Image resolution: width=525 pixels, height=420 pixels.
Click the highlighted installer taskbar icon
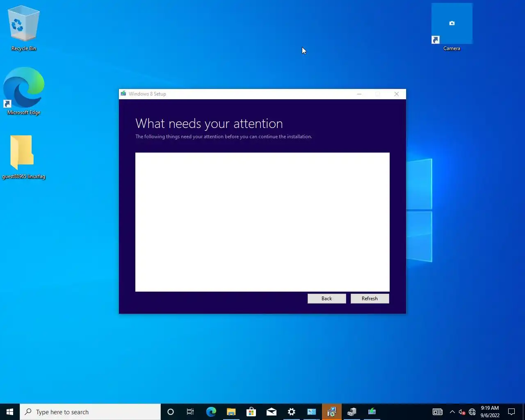click(331, 412)
